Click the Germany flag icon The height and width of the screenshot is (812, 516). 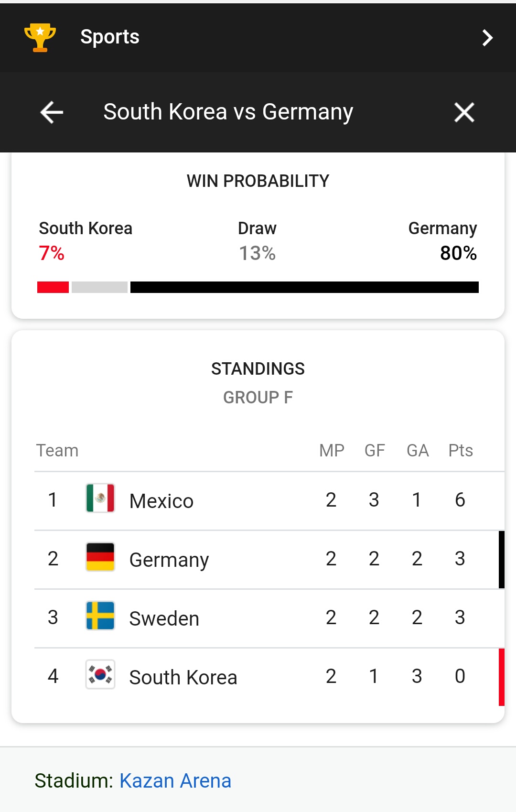100,557
